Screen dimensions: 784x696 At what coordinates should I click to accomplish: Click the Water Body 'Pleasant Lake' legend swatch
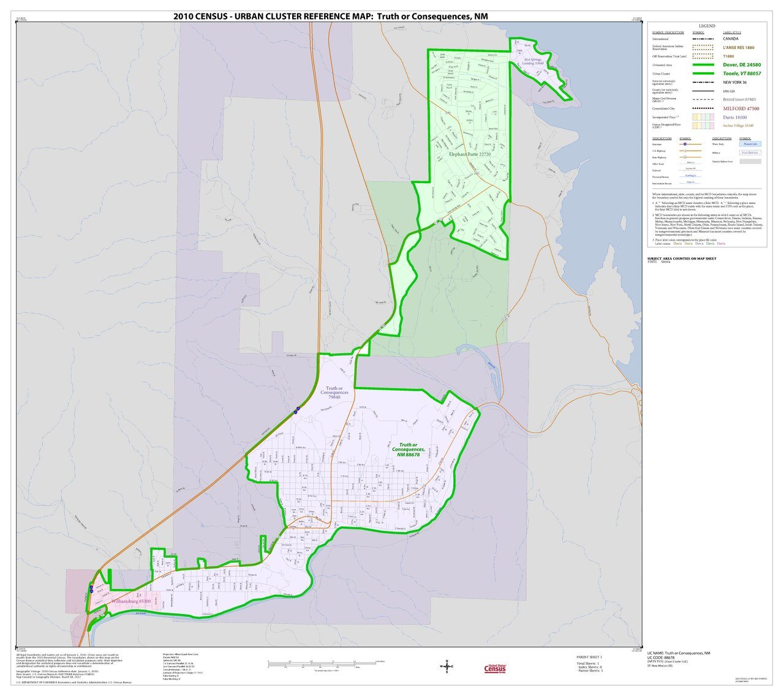(750, 144)
